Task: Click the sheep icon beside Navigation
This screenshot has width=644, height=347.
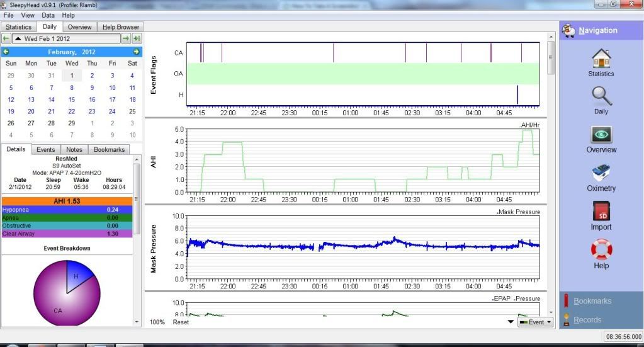Action: coord(568,30)
